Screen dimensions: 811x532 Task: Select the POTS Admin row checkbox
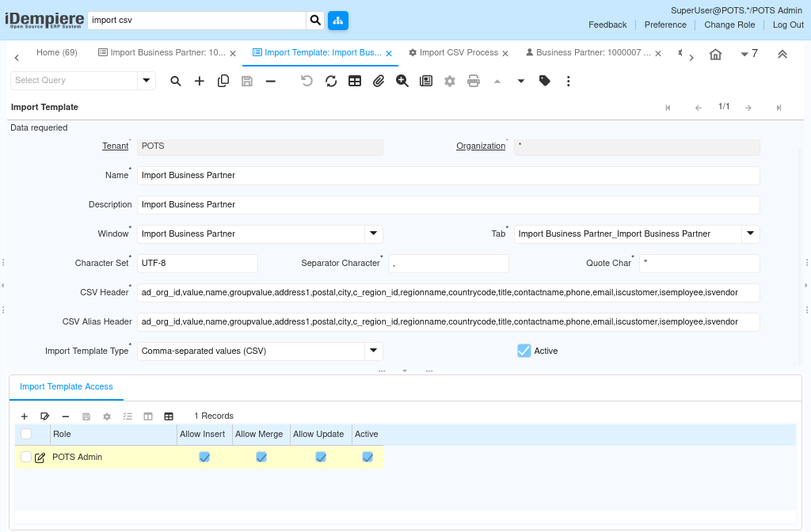[x=26, y=457]
